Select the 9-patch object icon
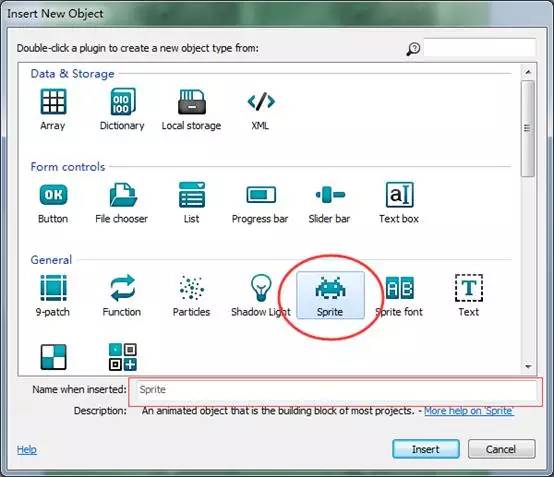 pyautogui.click(x=53, y=288)
